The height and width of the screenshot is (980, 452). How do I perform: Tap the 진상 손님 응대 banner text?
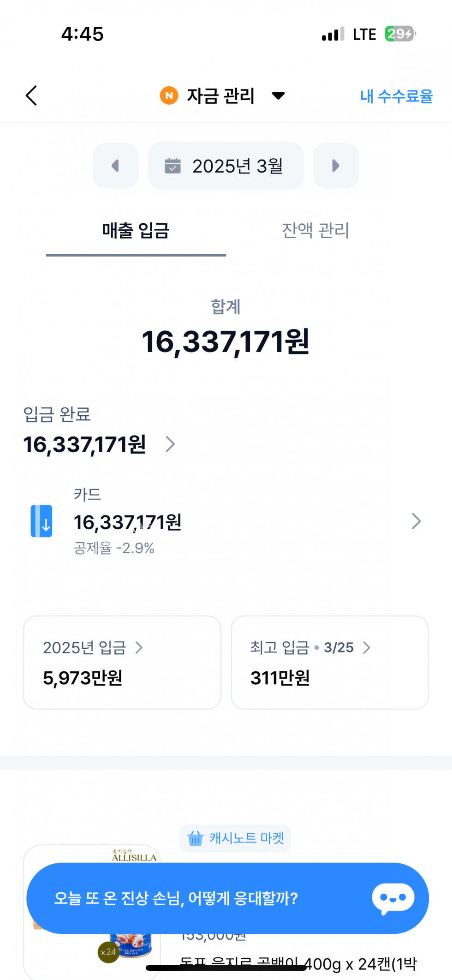tap(176, 898)
